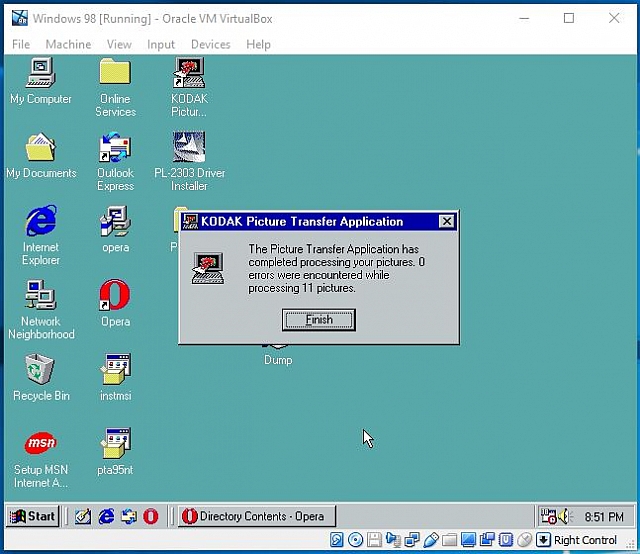Click the VirtualBox hard disk activity icon
The image size is (640, 554).
coord(337,540)
